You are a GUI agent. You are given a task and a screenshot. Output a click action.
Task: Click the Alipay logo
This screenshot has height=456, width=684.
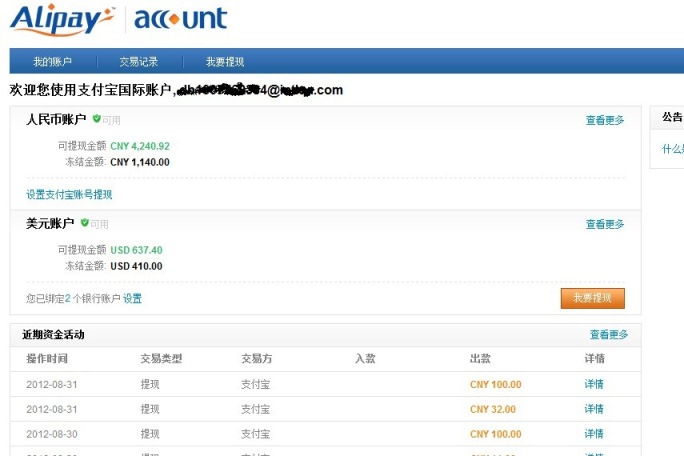[62, 20]
